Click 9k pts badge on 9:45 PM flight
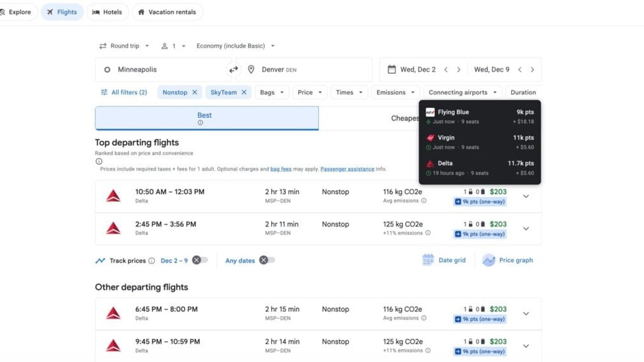This screenshot has height=362, width=644. pos(480,351)
